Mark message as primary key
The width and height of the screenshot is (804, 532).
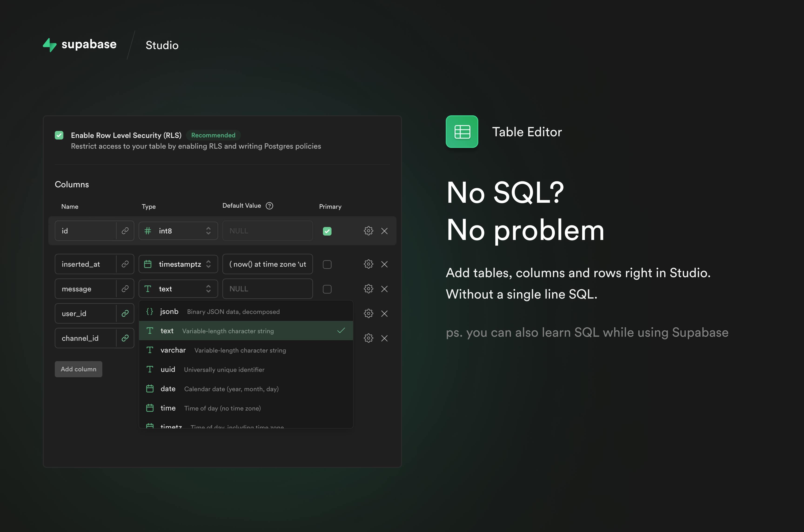coord(327,289)
